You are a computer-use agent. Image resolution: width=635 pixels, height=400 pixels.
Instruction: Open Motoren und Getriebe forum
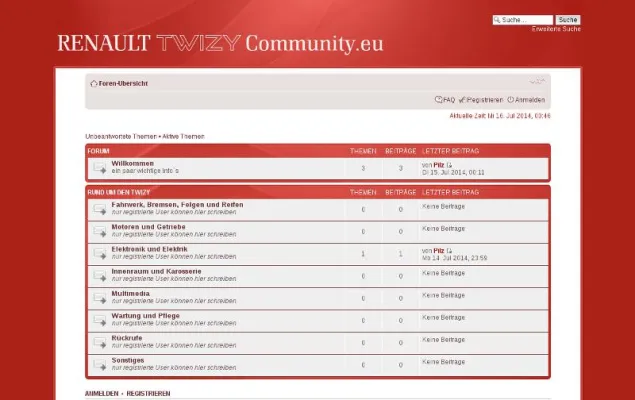[148, 227]
